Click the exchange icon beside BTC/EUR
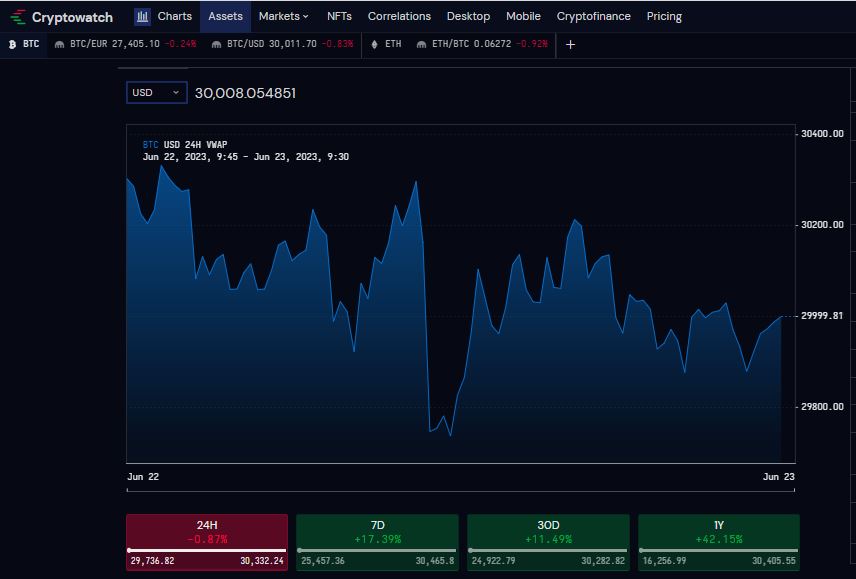The image size is (856, 579). [60, 45]
